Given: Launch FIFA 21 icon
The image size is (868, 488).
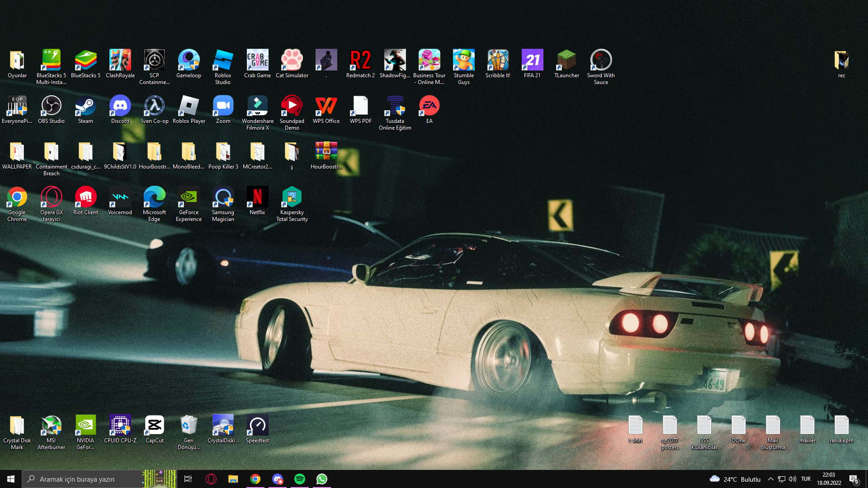Looking at the screenshot, I should click(x=532, y=63).
